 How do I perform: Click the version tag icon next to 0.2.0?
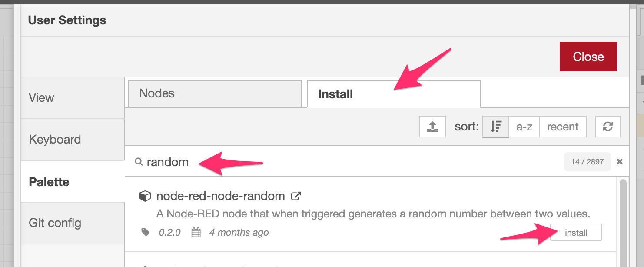(x=146, y=233)
